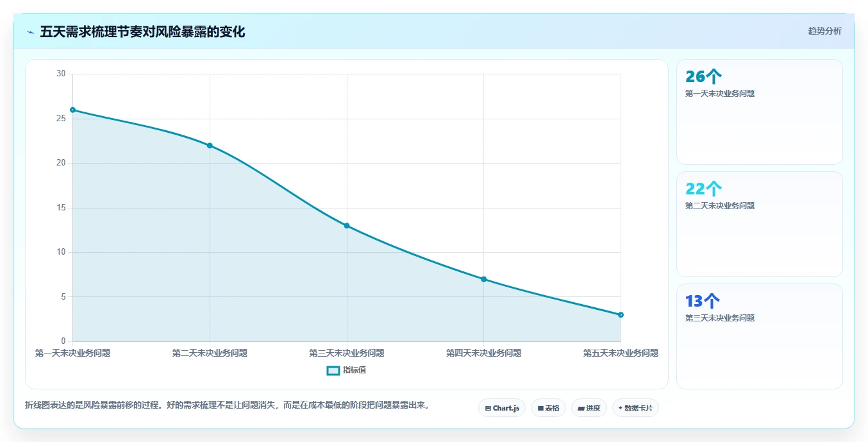868x442 pixels.
Task: Click the data point for 第三天未决业务问题
Action: point(347,226)
